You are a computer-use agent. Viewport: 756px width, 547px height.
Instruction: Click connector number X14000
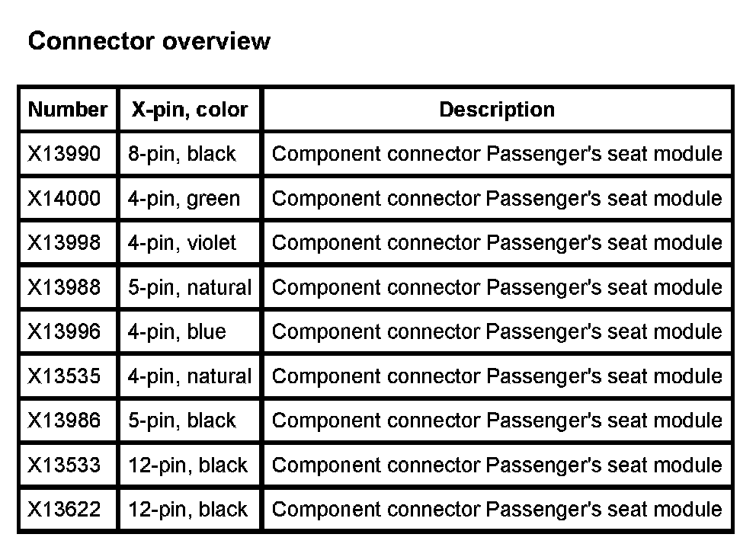64,199
